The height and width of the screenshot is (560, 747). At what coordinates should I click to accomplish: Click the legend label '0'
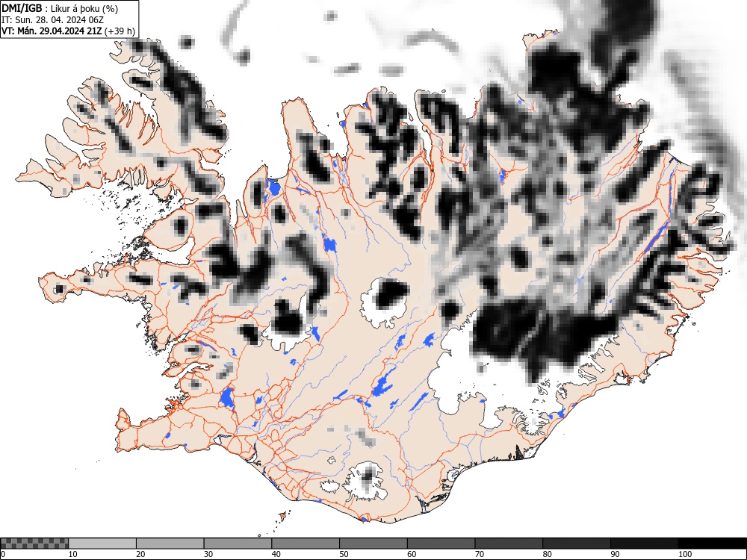point(3,554)
